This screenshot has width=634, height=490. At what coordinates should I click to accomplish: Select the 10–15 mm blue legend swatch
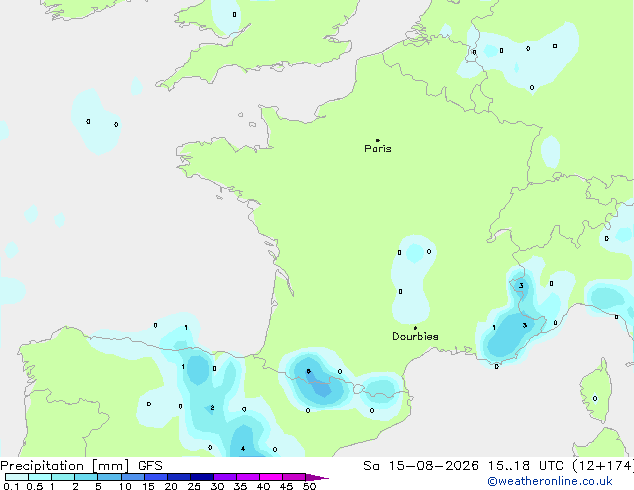pos(133,477)
